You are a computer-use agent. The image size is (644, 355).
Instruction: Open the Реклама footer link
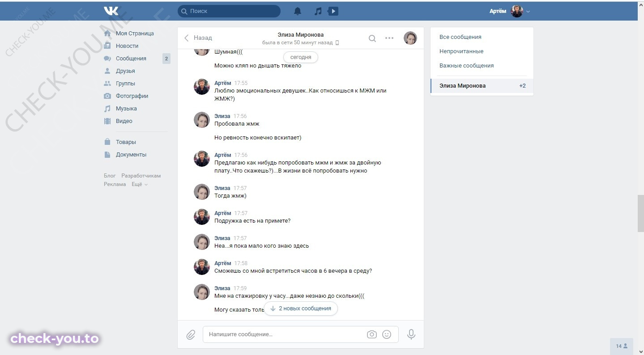(x=115, y=184)
